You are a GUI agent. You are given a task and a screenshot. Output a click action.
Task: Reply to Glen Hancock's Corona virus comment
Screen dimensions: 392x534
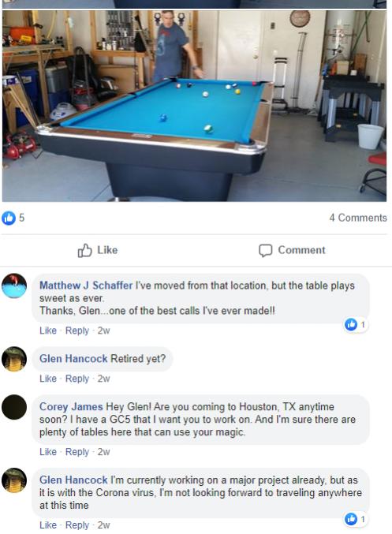(x=77, y=525)
